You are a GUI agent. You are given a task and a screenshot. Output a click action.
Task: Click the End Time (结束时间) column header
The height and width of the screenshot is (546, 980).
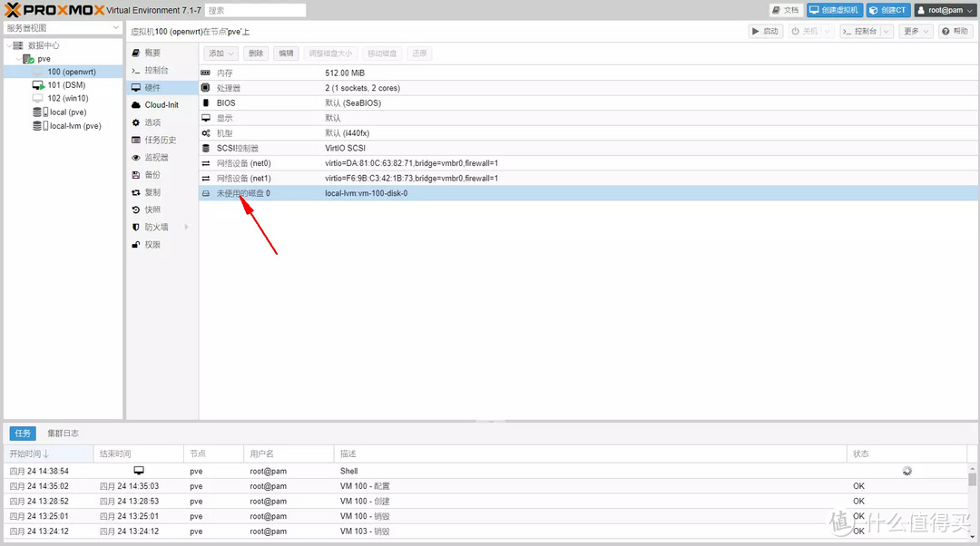point(138,453)
